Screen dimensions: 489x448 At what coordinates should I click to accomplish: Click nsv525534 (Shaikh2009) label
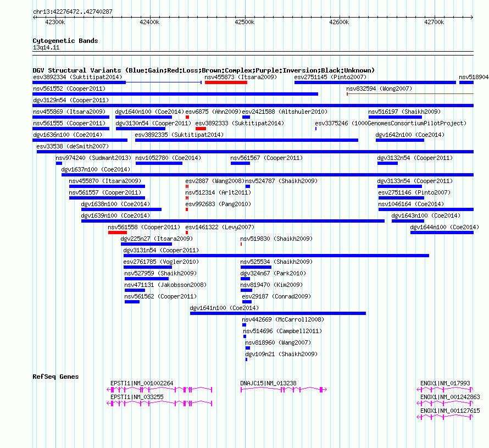click(276, 262)
